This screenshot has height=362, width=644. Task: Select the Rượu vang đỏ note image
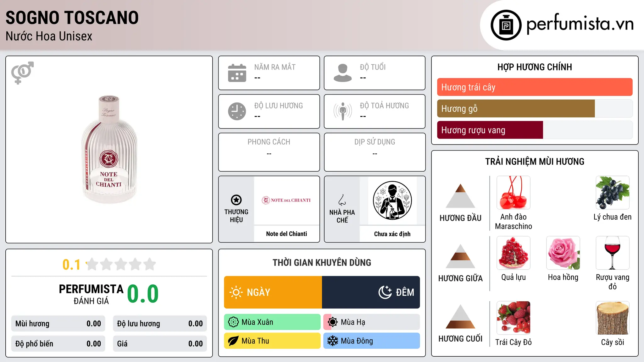point(613,253)
